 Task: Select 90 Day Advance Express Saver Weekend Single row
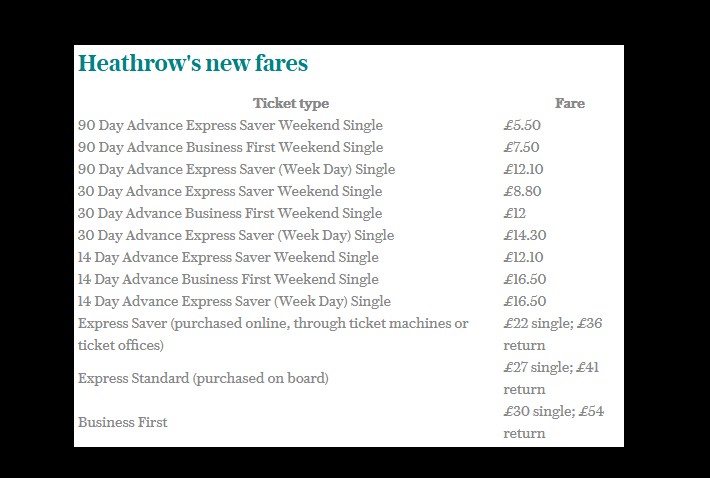click(x=230, y=125)
